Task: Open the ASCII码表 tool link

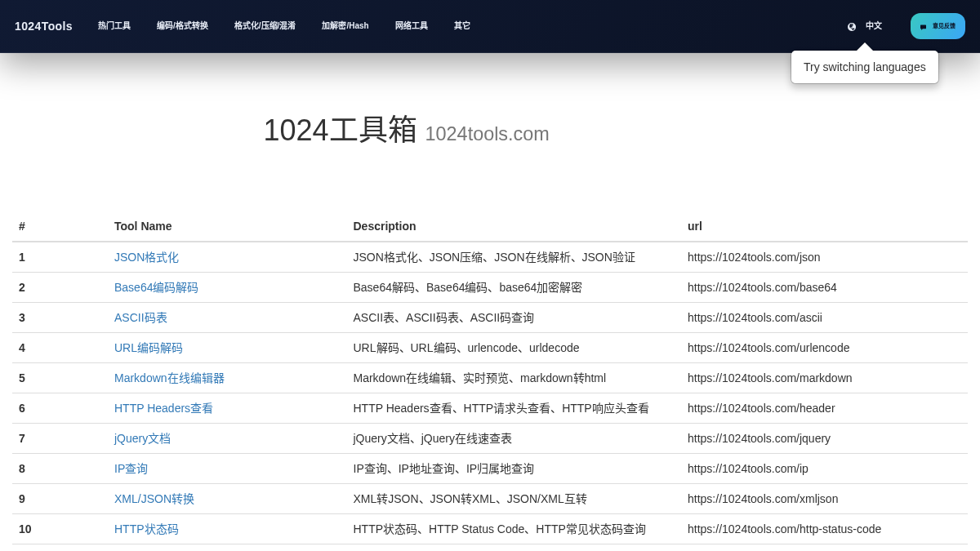Action: coord(140,318)
